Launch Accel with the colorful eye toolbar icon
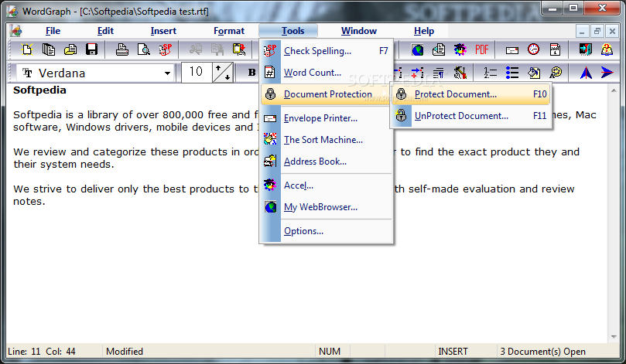626x364 pixels. 460,49
